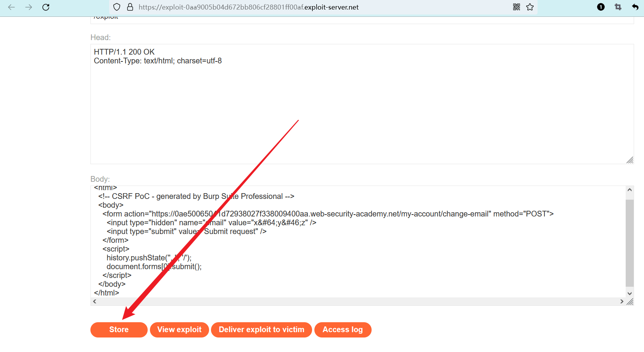The width and height of the screenshot is (644, 352).
Task: Click the history.pushState line
Action: coord(149,258)
